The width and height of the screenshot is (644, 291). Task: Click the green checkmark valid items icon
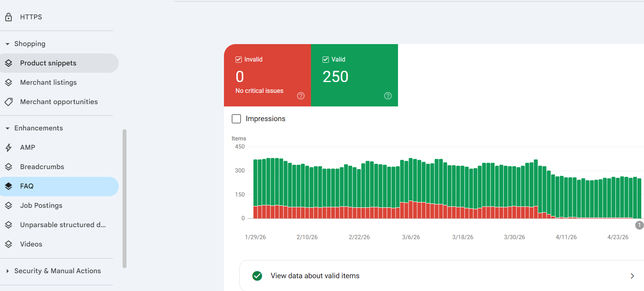tap(257, 276)
